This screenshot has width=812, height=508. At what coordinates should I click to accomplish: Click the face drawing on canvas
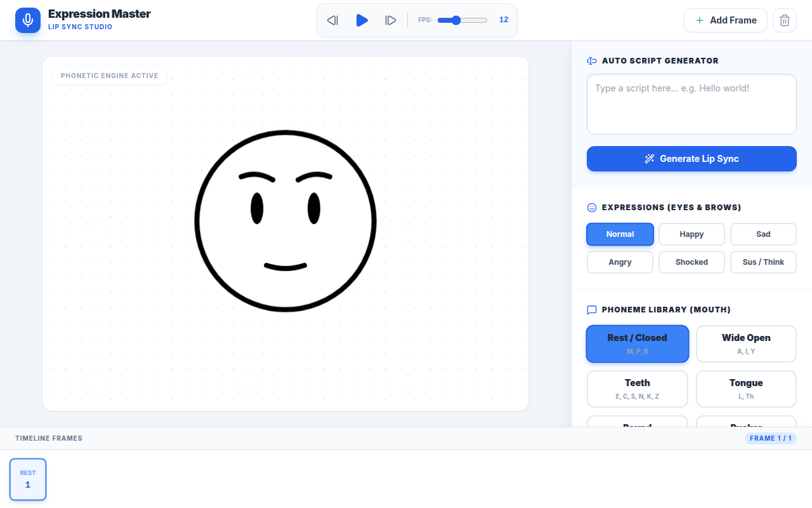click(285, 221)
